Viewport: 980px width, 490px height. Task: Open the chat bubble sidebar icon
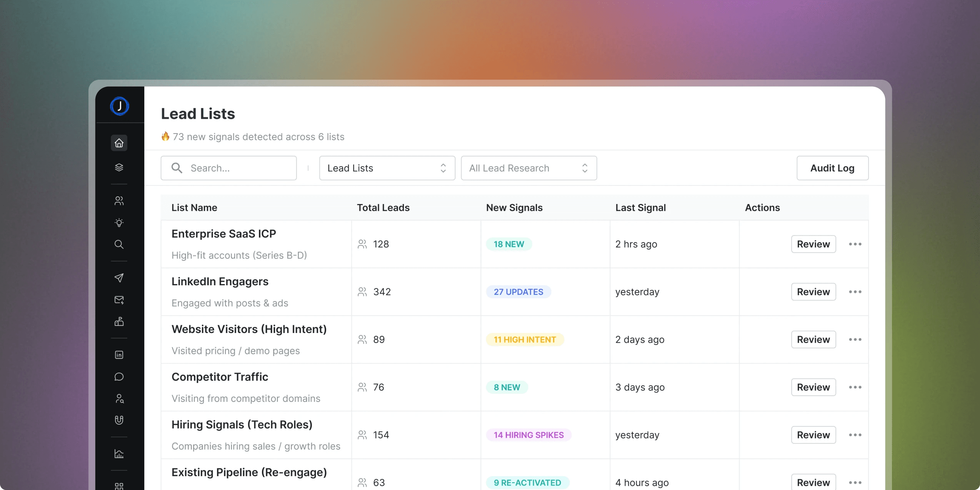tap(119, 376)
